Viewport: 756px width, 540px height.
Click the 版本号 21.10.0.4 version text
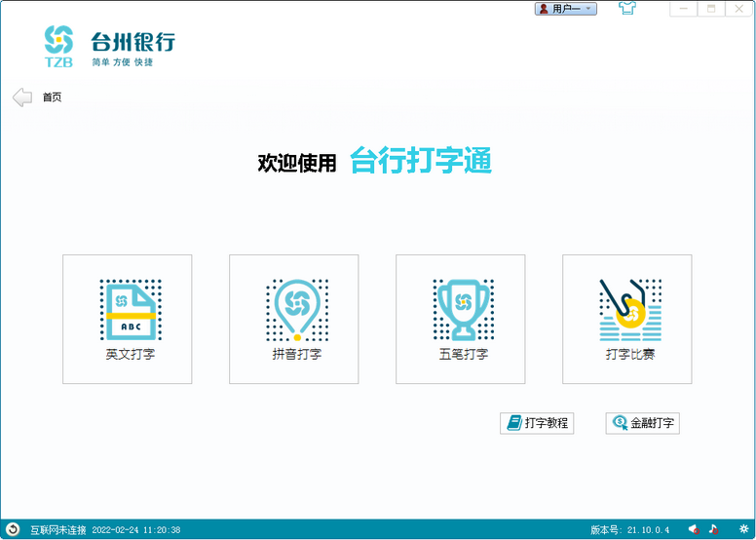coord(629,530)
